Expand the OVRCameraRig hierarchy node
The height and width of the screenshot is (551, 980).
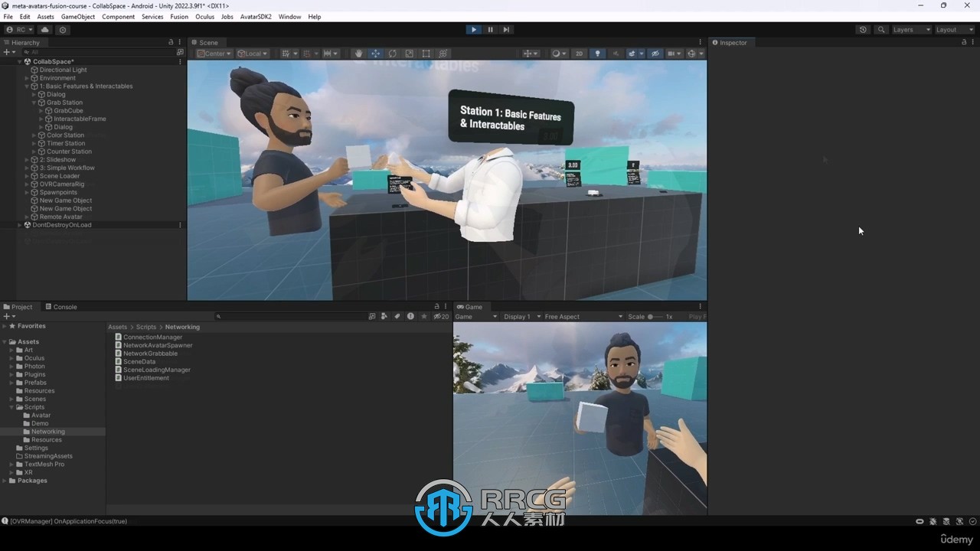(28, 184)
